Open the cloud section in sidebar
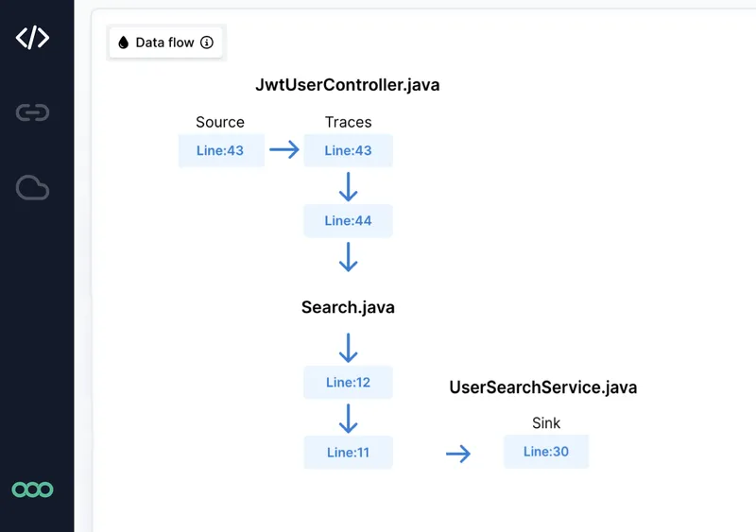The image size is (756, 532). point(32,188)
